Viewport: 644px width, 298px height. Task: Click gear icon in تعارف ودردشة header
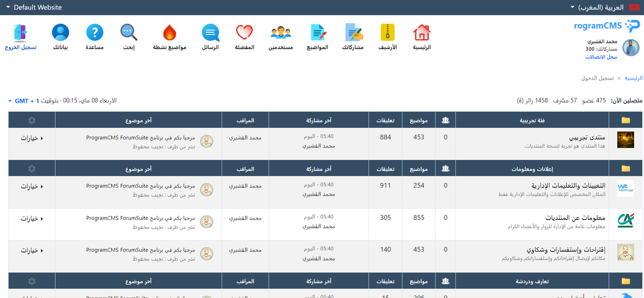click(32, 281)
